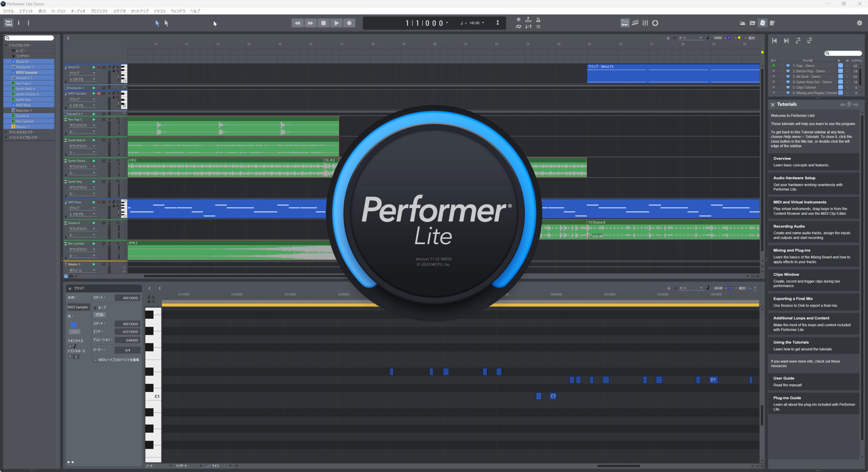The image size is (868, 472).
Task: Toggle the yellow S solo mode icon
Action: click(538, 26)
